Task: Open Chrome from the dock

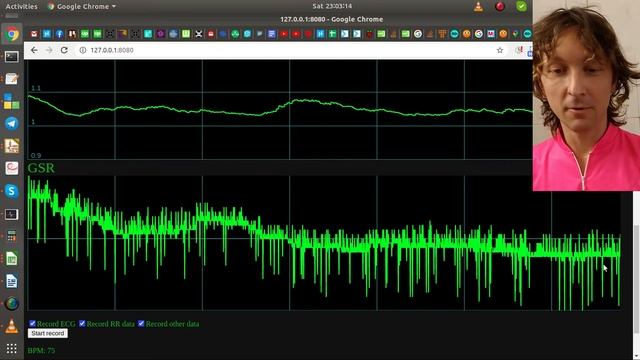Action: pos(12,34)
